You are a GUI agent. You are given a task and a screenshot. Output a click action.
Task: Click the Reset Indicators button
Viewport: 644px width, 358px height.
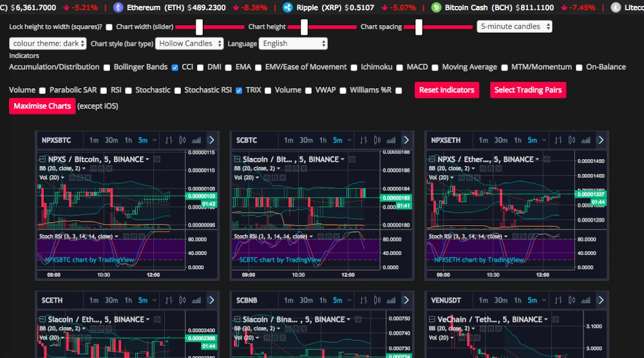tap(447, 90)
